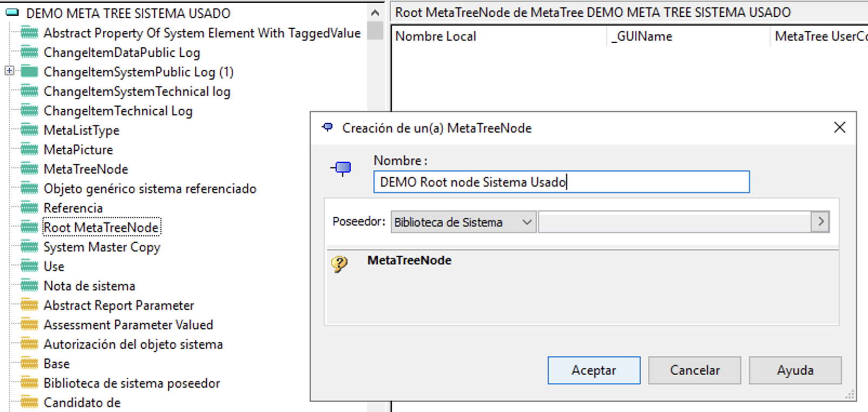Click the Cancelar button
The width and height of the screenshot is (868, 412).
(x=695, y=370)
